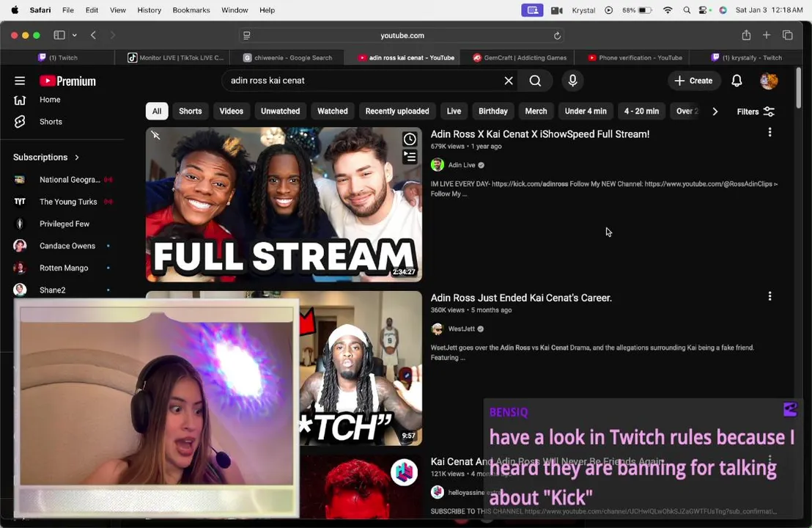Open the notifications bell
This screenshot has height=528, width=812.
737,81
